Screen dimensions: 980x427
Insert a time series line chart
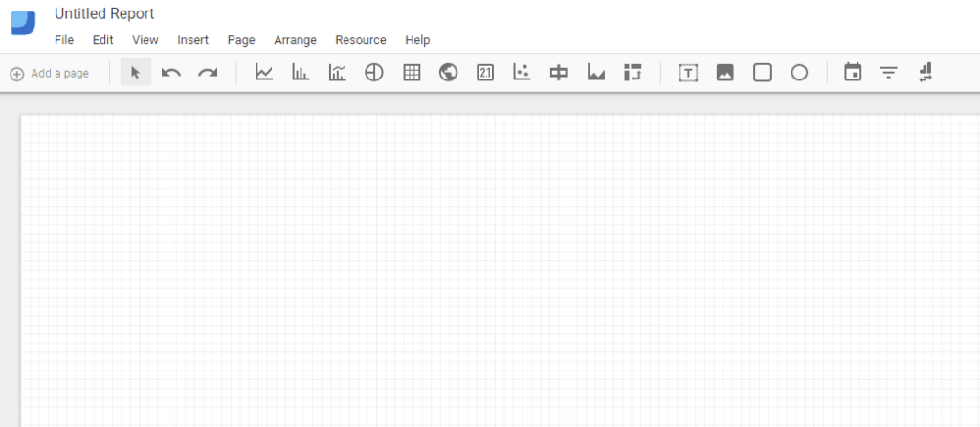[264, 73]
